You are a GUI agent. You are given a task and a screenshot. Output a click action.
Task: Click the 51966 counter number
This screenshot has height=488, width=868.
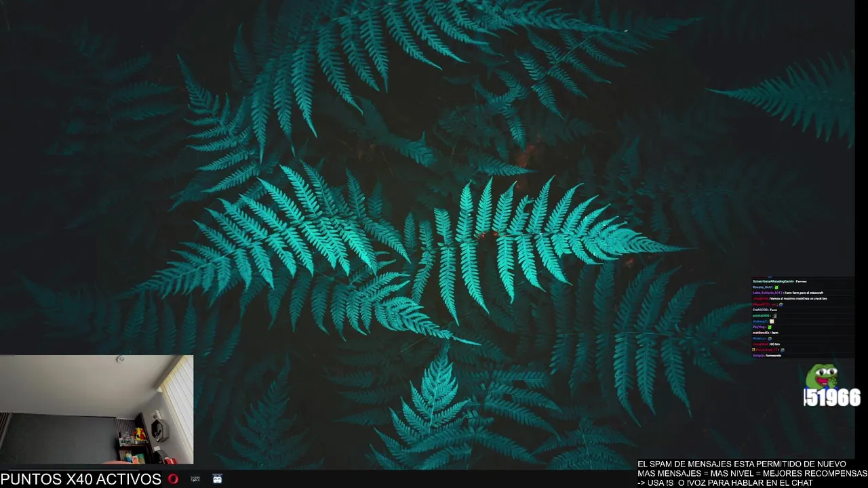point(832,398)
